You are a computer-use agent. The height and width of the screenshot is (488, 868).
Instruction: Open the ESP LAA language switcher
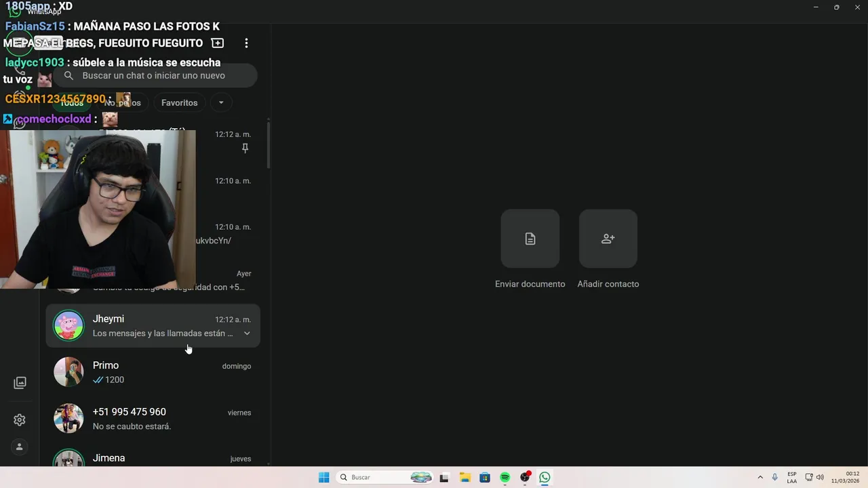pos(792,477)
